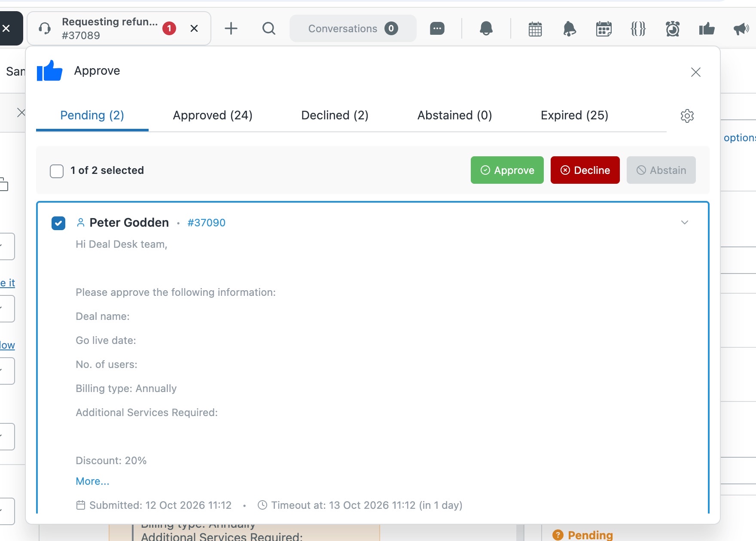Image resolution: width=756 pixels, height=541 pixels.
Task: Switch to the Pending (2) tab
Action: (x=92, y=115)
